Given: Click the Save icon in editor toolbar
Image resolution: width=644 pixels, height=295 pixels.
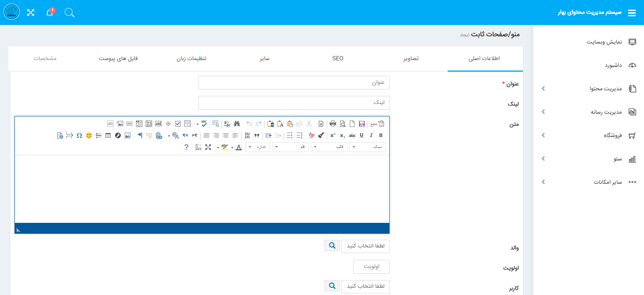Looking at the screenshot, I should (361, 124).
